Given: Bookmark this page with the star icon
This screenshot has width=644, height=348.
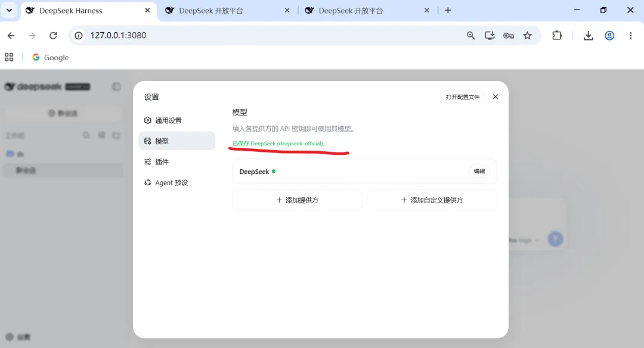Looking at the screenshot, I should tap(527, 35).
